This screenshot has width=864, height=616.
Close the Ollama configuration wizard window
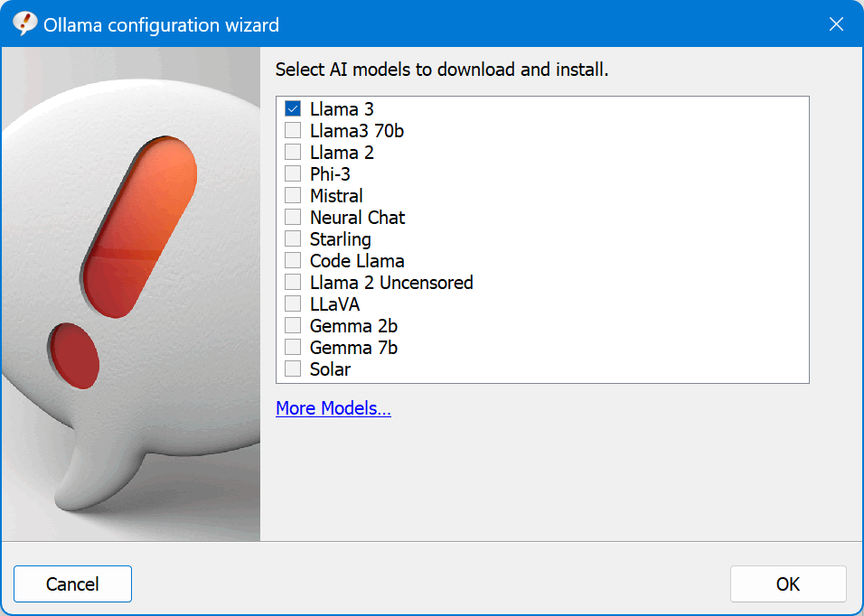pos(836,24)
